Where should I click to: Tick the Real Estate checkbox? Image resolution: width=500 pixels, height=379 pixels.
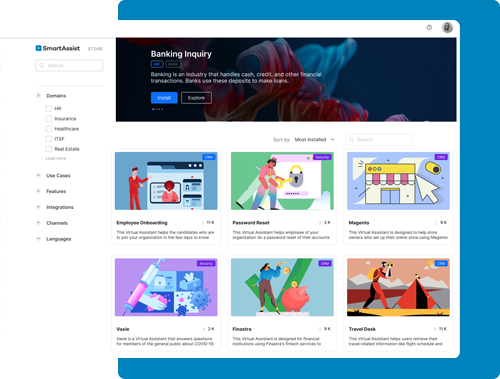pyautogui.click(x=49, y=149)
